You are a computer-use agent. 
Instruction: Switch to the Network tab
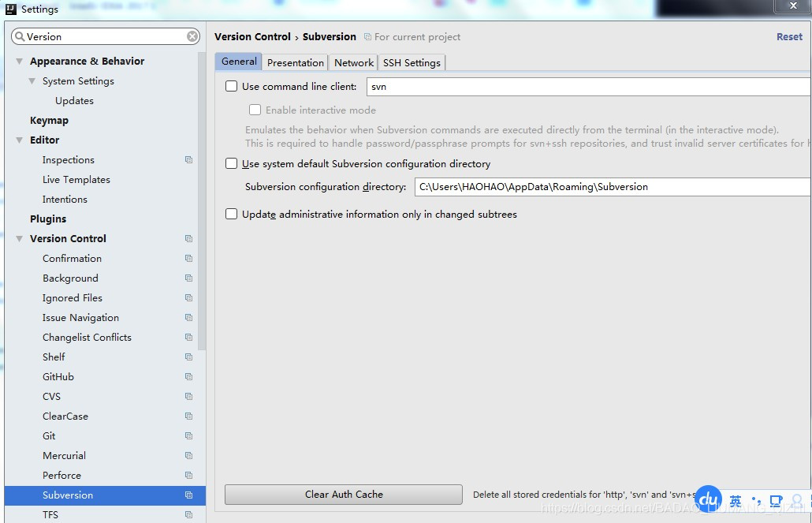click(x=352, y=62)
